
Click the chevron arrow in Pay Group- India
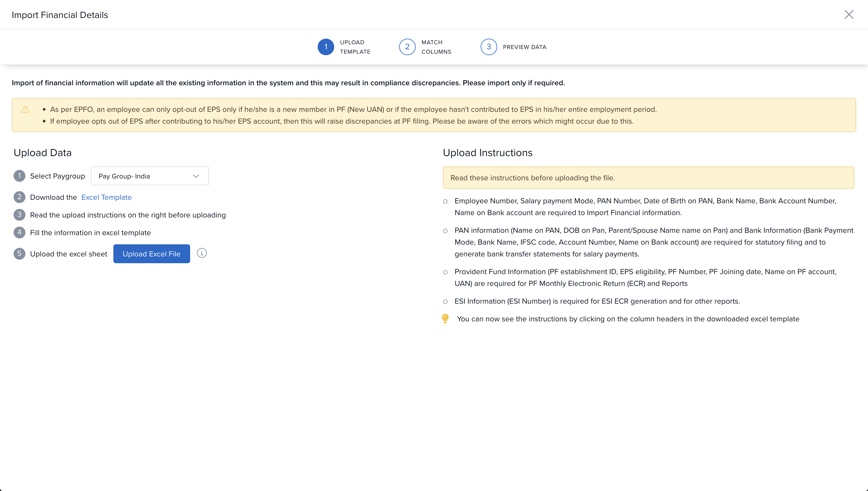pos(196,176)
